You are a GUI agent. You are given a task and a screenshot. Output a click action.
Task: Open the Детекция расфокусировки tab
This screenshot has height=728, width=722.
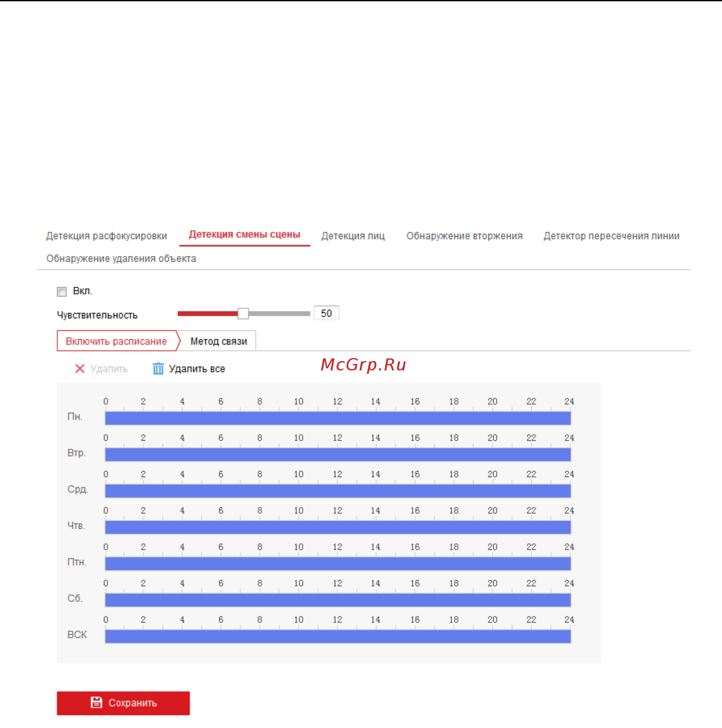tap(107, 236)
